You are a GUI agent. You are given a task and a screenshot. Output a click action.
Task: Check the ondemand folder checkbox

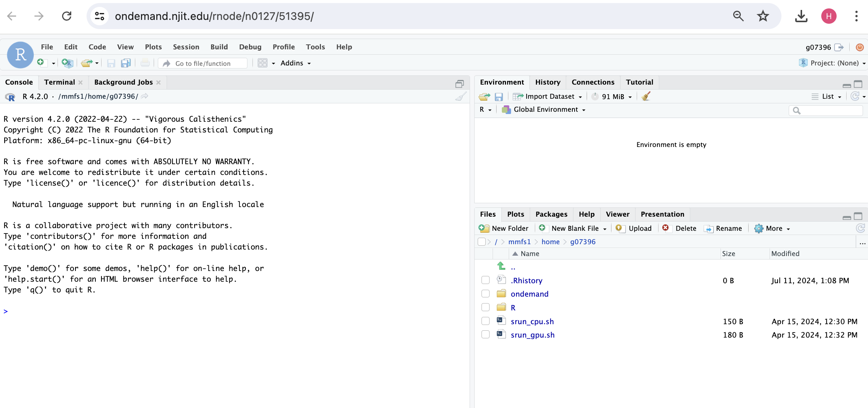486,294
